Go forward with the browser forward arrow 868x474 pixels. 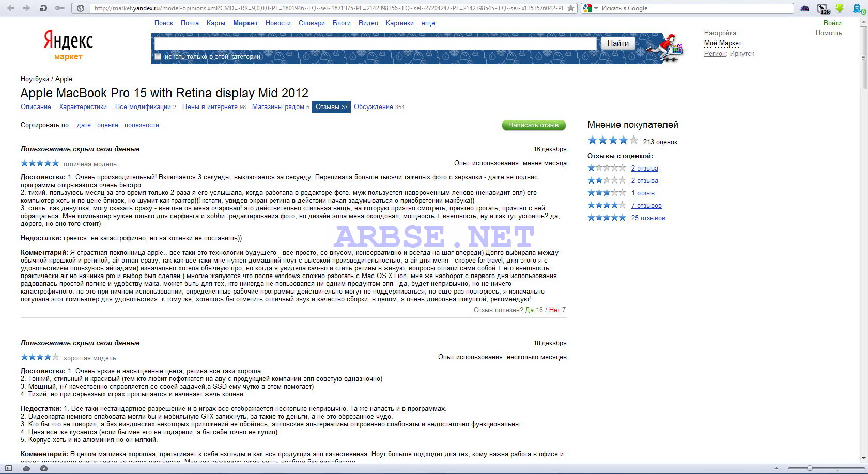pyautogui.click(x=26, y=8)
